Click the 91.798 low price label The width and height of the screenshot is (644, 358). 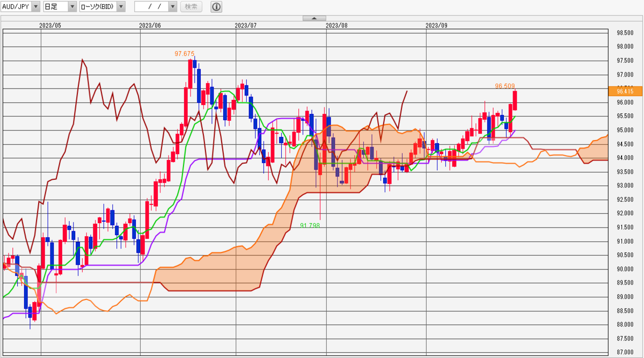click(x=310, y=225)
